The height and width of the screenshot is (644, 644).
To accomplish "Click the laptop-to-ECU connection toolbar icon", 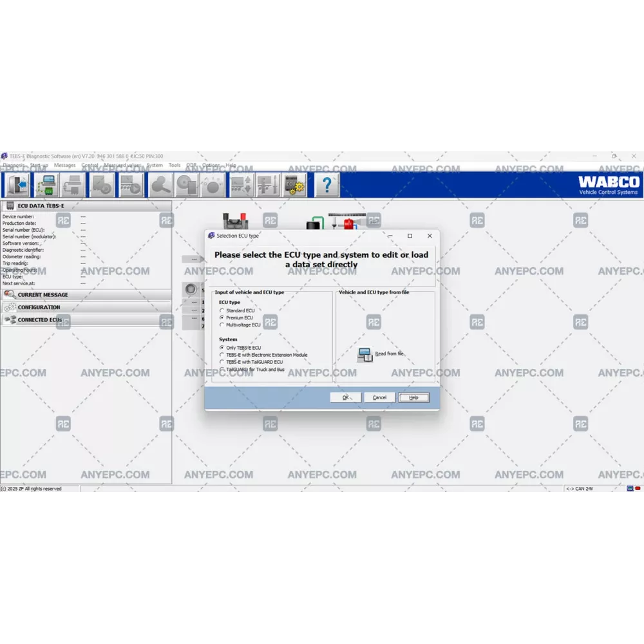I will [x=46, y=185].
